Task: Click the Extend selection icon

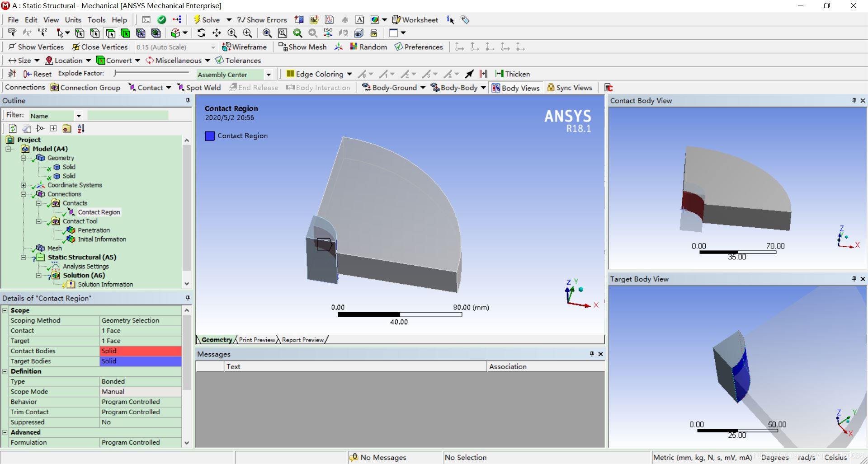Action: [x=176, y=33]
